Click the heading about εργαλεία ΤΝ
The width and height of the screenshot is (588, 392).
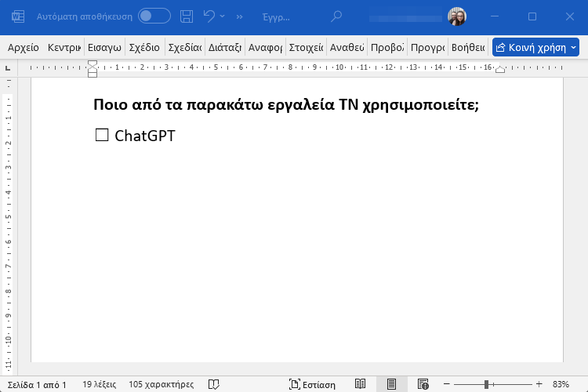(x=286, y=104)
